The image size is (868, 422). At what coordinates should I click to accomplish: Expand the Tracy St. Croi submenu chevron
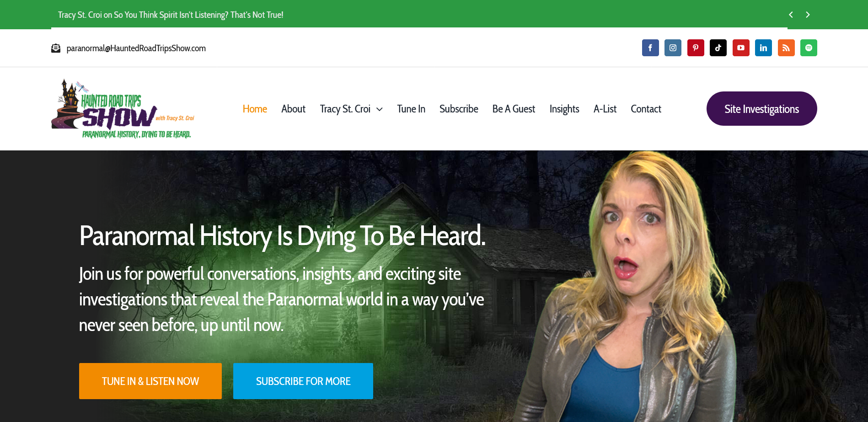[380, 109]
